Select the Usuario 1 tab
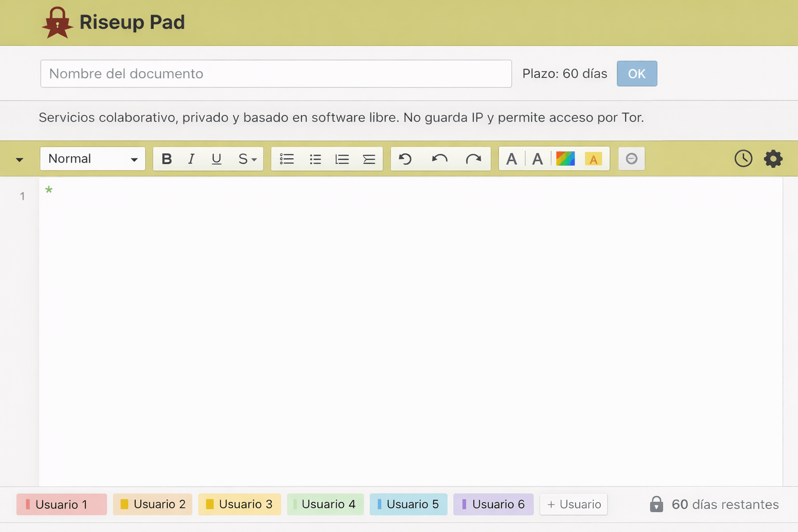Screen dimensions: 798x532 (61, 504)
